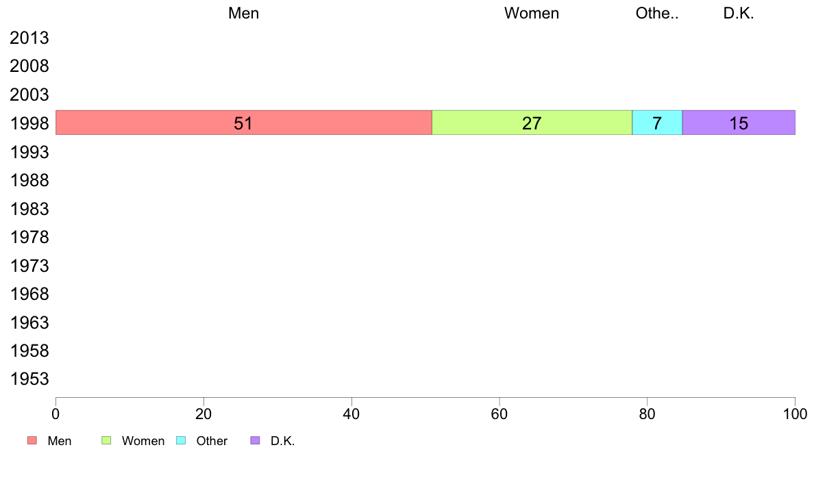Click the Women legend text label
The width and height of the screenshot is (814, 504).
point(143,441)
